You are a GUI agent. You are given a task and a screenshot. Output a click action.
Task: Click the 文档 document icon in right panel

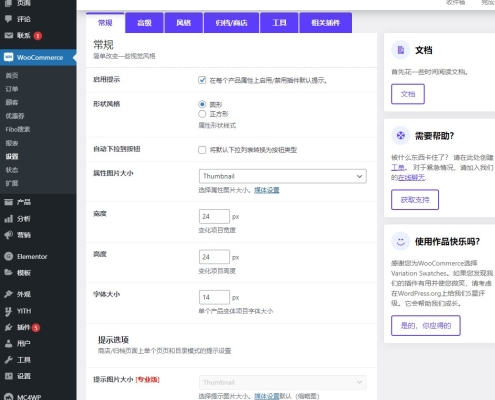pyautogui.click(x=401, y=50)
